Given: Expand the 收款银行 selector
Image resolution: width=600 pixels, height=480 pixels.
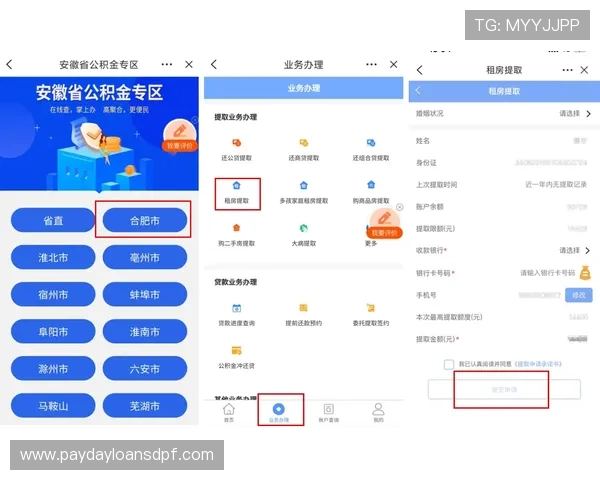Looking at the screenshot, I should [x=504, y=250].
